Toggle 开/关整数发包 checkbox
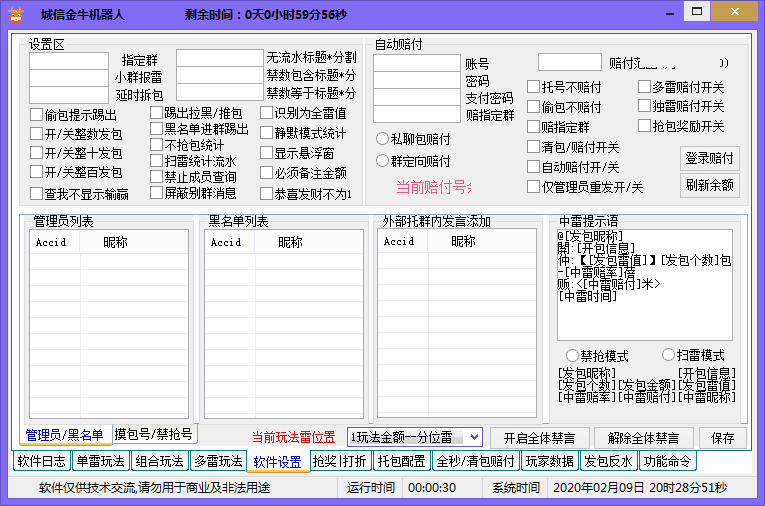The image size is (765, 506). pyautogui.click(x=37, y=134)
